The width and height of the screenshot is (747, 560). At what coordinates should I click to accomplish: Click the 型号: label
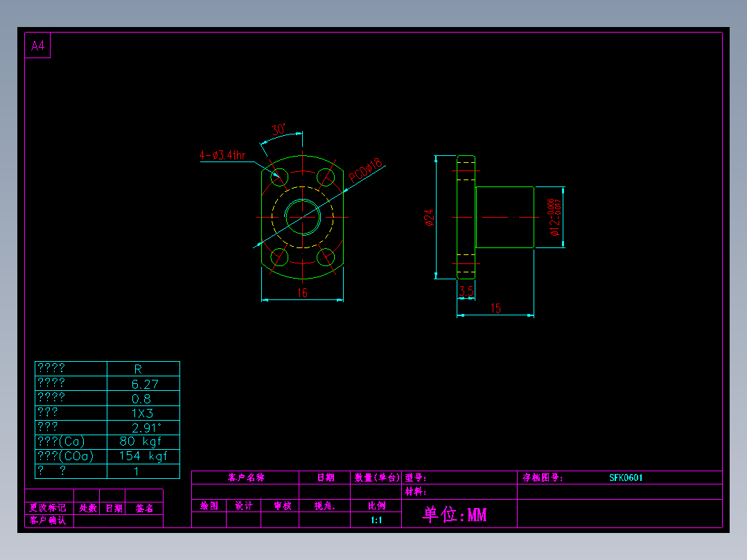tap(416, 478)
